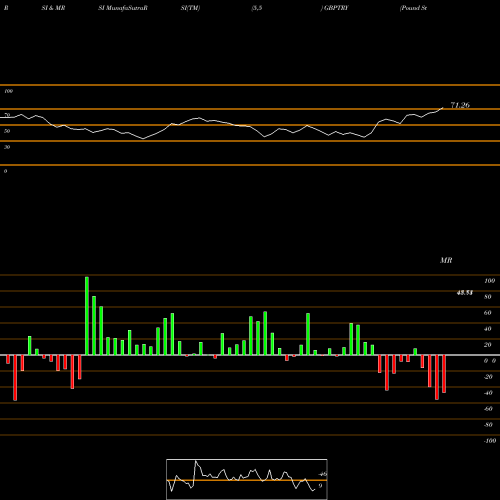Click the '(Pound St' header text
The height and width of the screenshot is (500, 500).
tap(413, 8)
